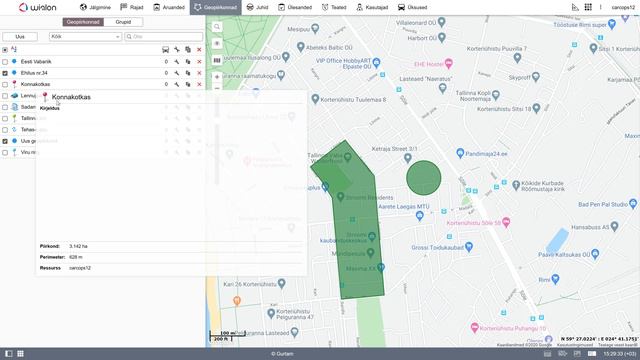
Task: Click the Eesti Vabarik geofence name
Action: [x=36, y=62]
